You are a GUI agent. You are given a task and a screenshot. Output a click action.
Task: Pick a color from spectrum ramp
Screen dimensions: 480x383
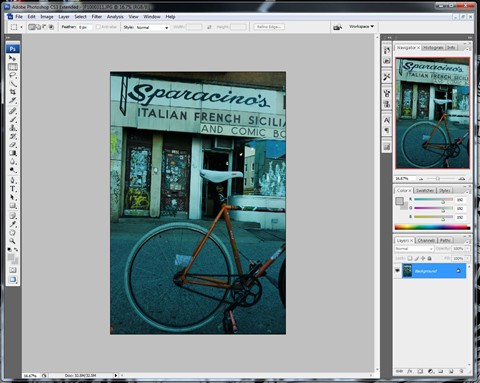(432, 227)
